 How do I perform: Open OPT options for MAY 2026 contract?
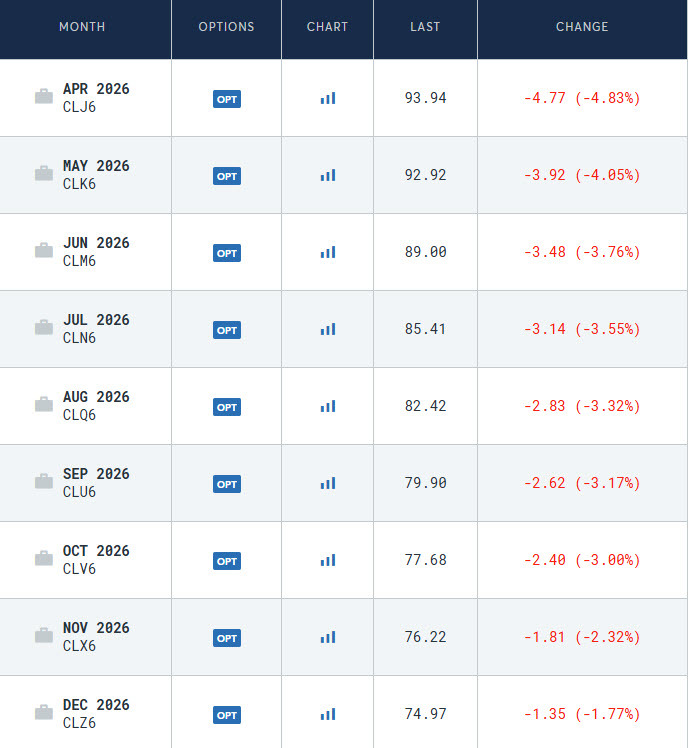227,176
